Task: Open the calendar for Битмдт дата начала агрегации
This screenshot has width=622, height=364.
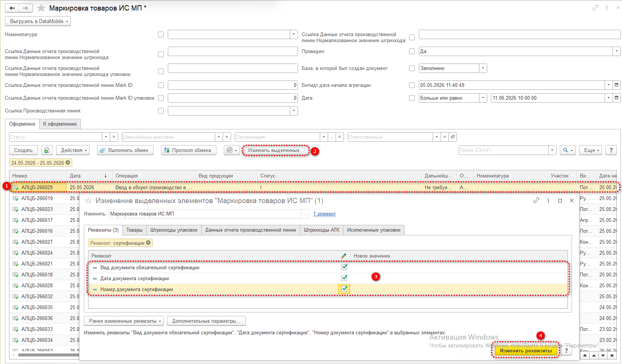Action: 616,85
